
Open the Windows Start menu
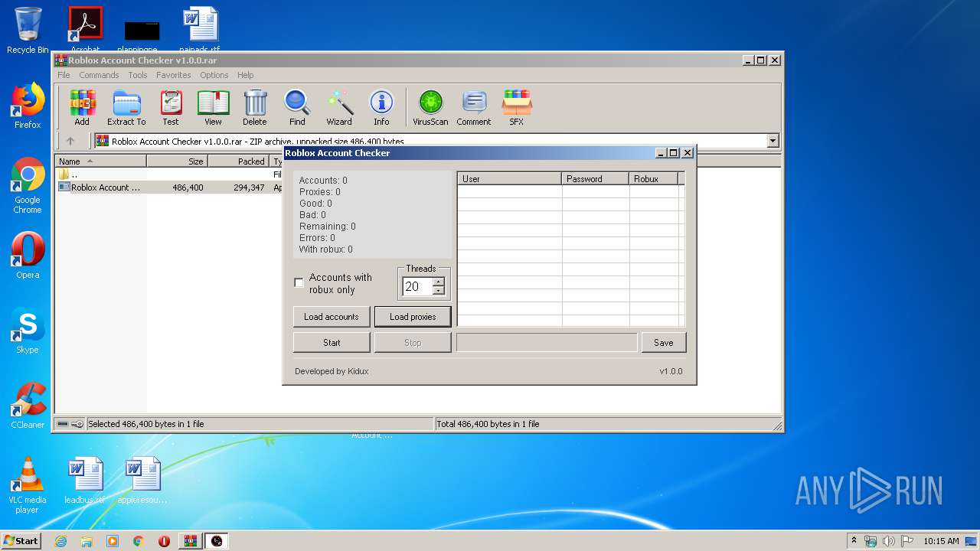(21, 541)
